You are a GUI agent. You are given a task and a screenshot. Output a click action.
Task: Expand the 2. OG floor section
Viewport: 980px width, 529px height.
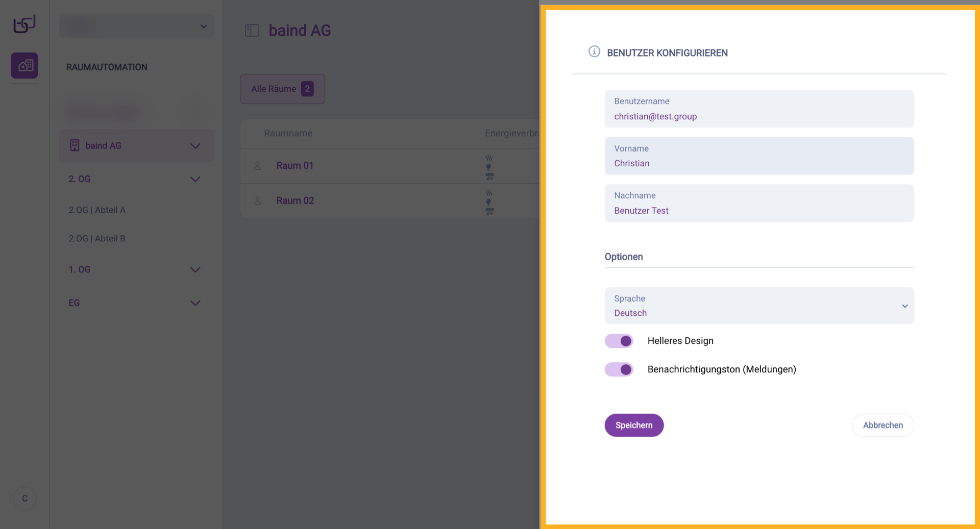195,179
